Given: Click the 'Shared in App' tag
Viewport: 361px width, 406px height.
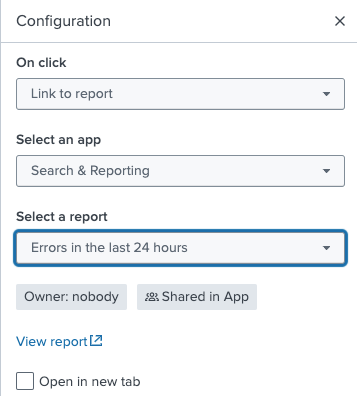Looking at the screenshot, I should click(197, 297).
